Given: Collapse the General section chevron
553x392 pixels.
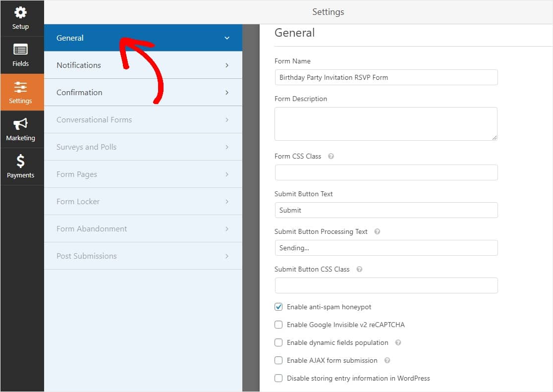Looking at the screenshot, I should coord(227,38).
